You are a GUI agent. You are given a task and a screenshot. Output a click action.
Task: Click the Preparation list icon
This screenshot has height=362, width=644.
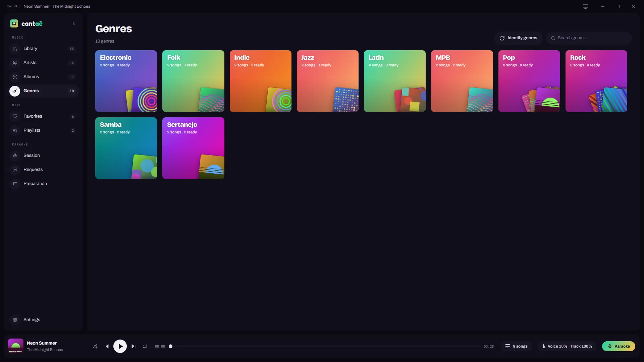point(15,184)
